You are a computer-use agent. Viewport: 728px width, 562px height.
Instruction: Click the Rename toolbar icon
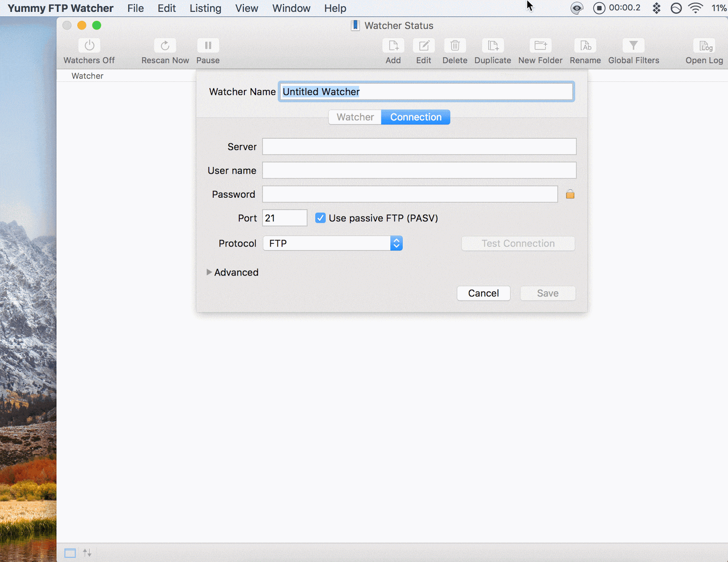(586, 45)
